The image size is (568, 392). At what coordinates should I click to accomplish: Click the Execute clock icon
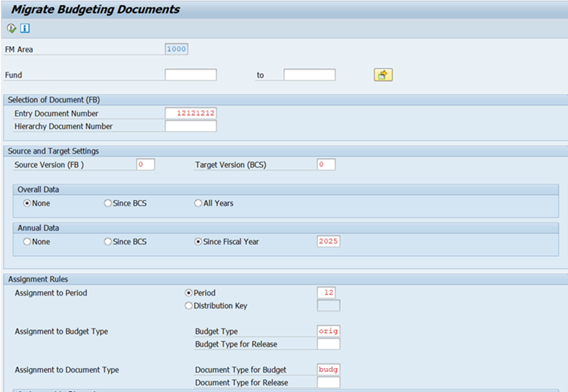point(11,28)
